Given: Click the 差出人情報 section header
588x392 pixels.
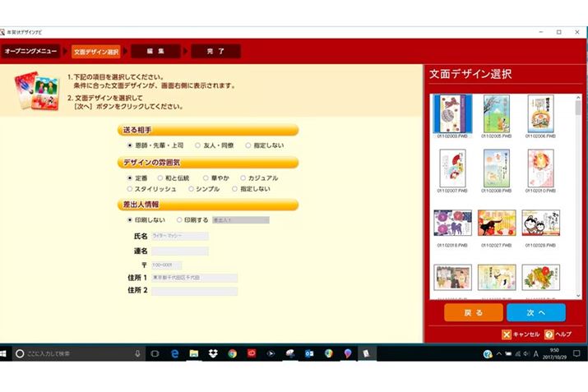Looking at the screenshot, I should click(208, 205).
